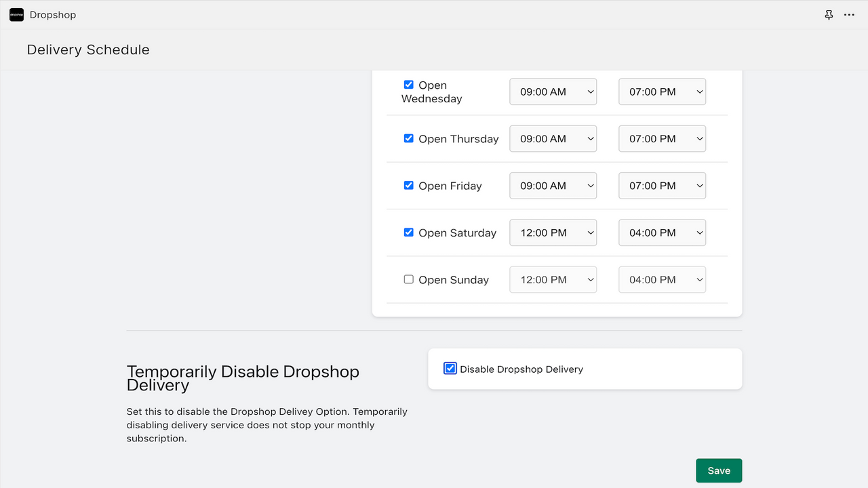The image size is (868, 488).
Task: Open Friday's opening time dropdown
Action: click(x=553, y=185)
